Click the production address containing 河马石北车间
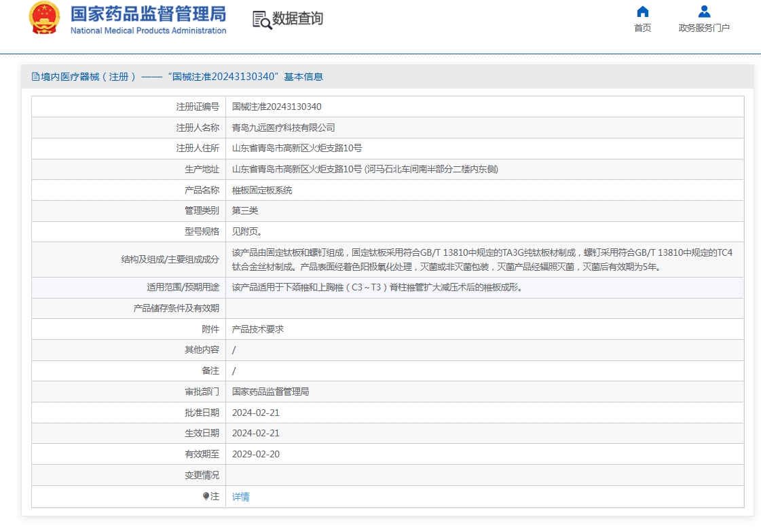Screen dimensions: 761x532 (x=365, y=169)
